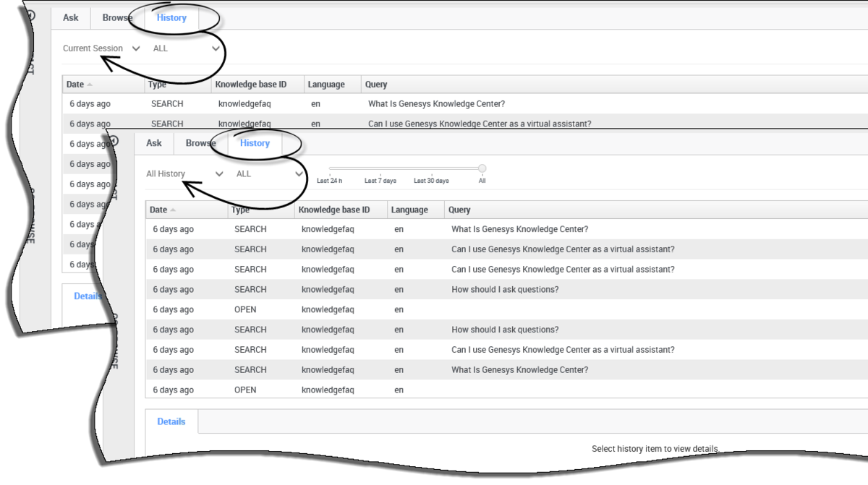Select first OPEN type history row

(x=506, y=310)
